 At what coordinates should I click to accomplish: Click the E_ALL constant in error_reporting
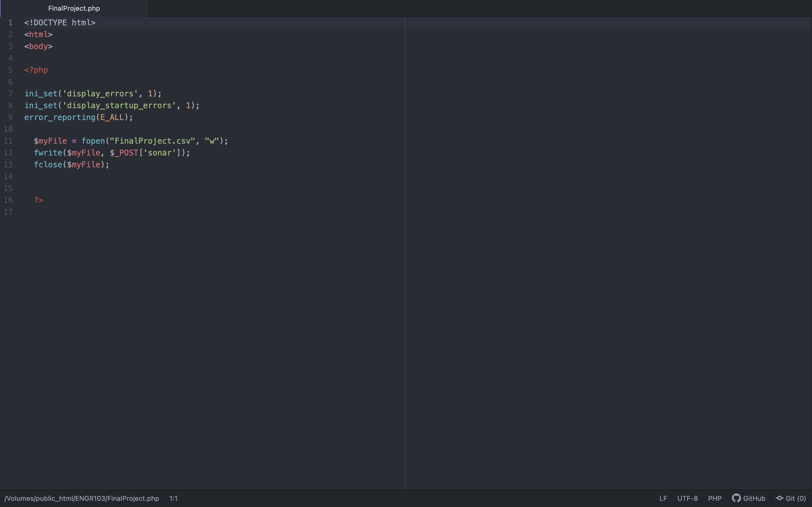click(112, 117)
